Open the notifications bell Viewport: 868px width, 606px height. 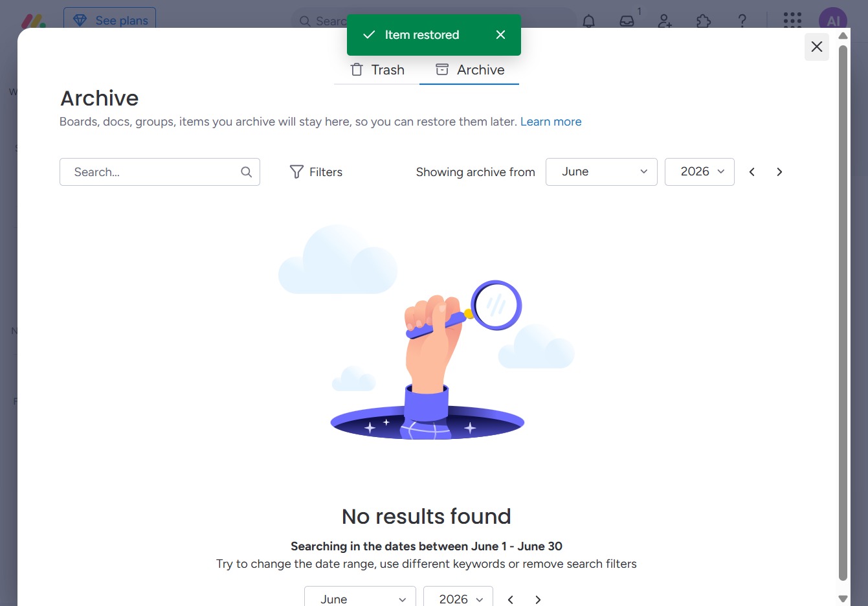click(x=588, y=21)
